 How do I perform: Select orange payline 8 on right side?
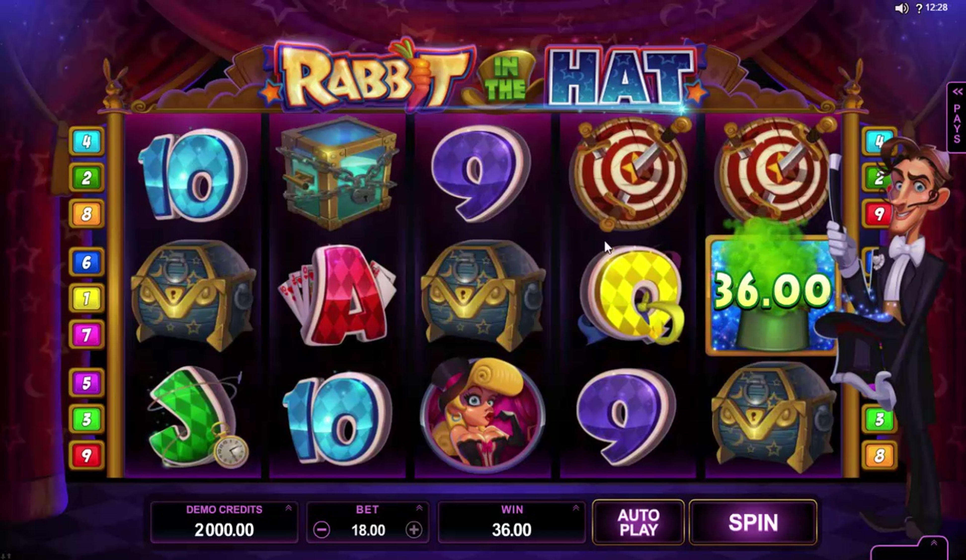click(x=879, y=455)
